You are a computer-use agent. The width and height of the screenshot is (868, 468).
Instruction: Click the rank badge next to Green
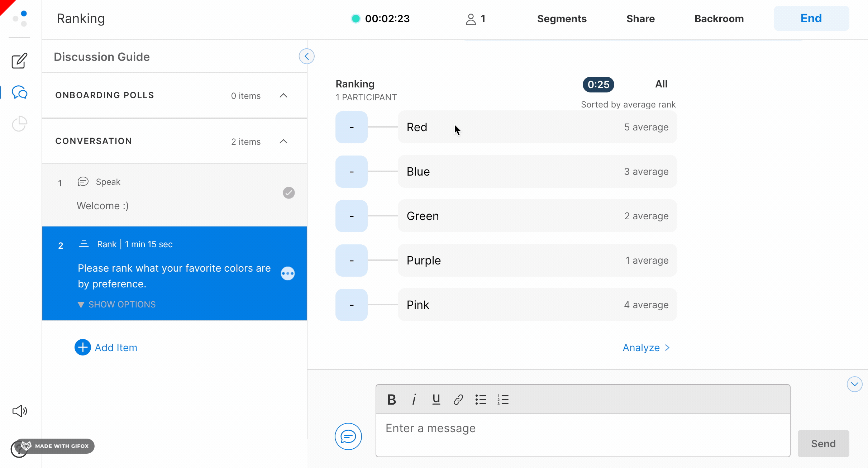(352, 216)
